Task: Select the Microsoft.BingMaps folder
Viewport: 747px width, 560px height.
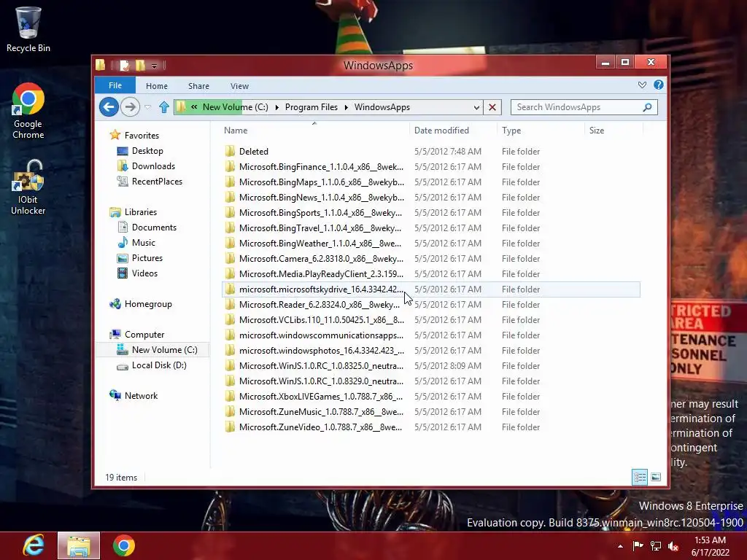Action: pyautogui.click(x=430, y=182)
